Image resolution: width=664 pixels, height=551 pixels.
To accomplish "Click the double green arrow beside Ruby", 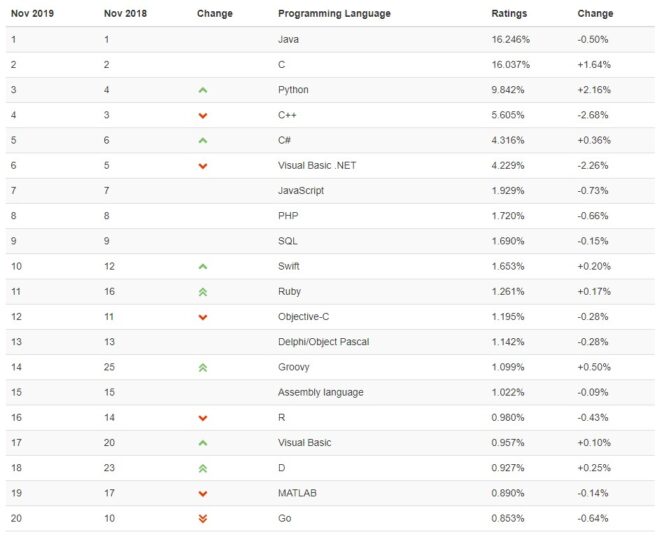I will click(203, 292).
